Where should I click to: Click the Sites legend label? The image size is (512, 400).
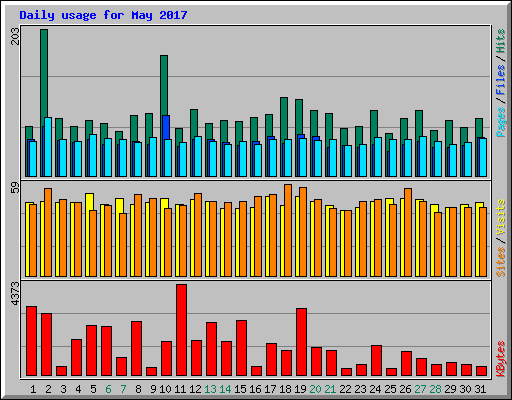tap(500, 262)
